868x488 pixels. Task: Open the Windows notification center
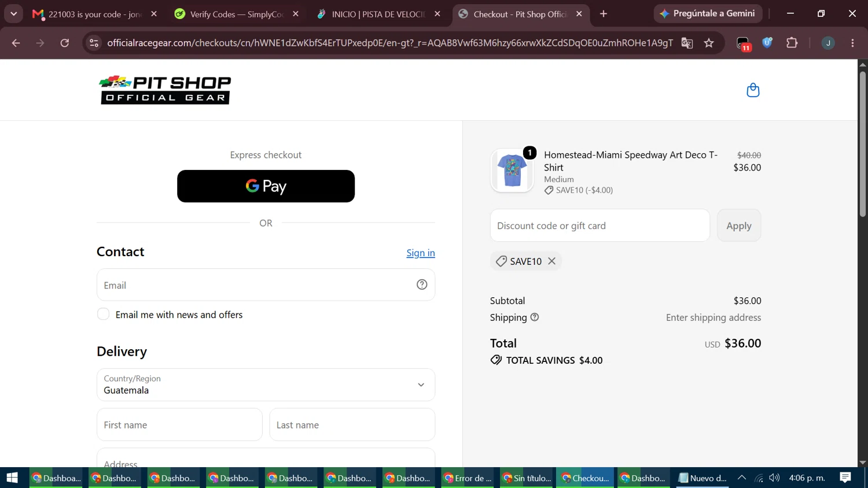pyautogui.click(x=845, y=478)
